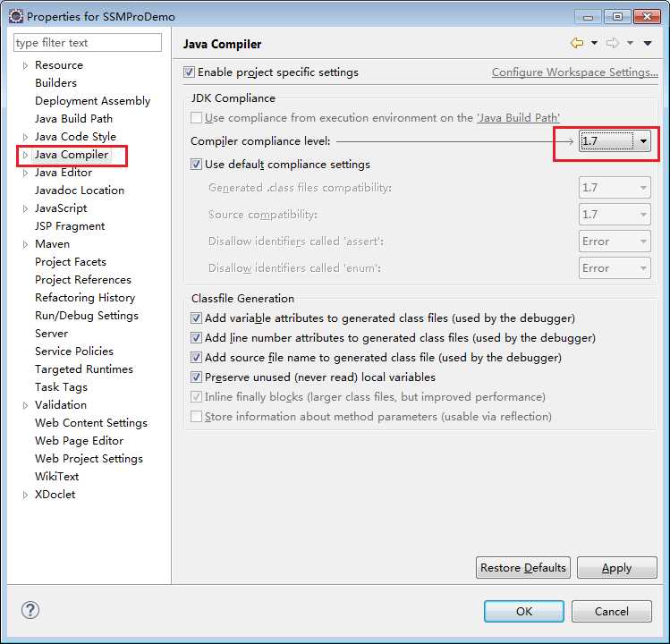Select Java Build Path page

(74, 118)
